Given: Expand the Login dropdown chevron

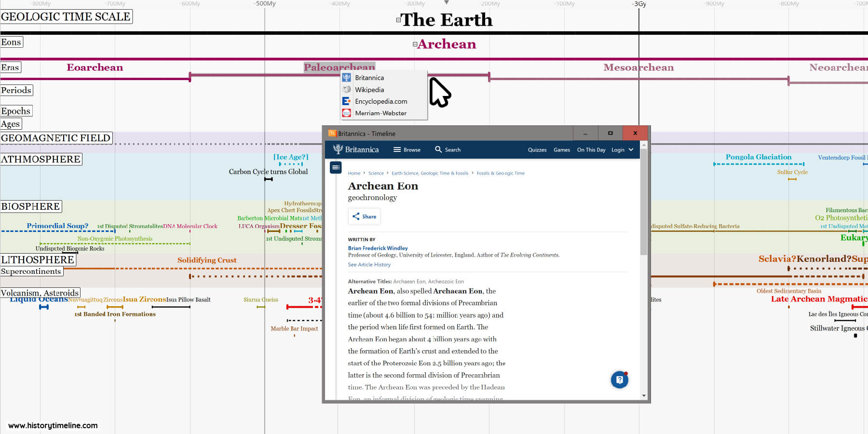Looking at the screenshot, I should (x=631, y=149).
